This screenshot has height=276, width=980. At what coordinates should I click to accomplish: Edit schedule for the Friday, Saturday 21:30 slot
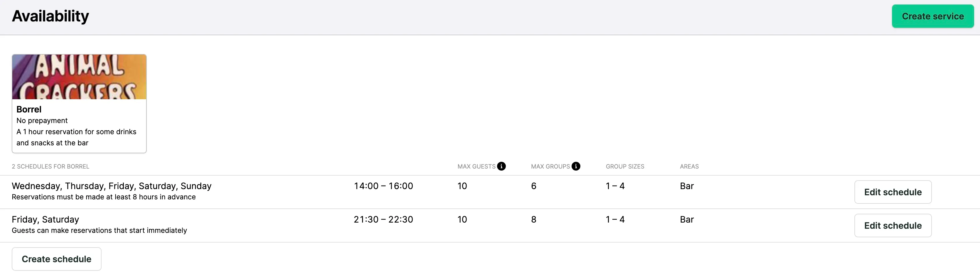pyautogui.click(x=893, y=225)
